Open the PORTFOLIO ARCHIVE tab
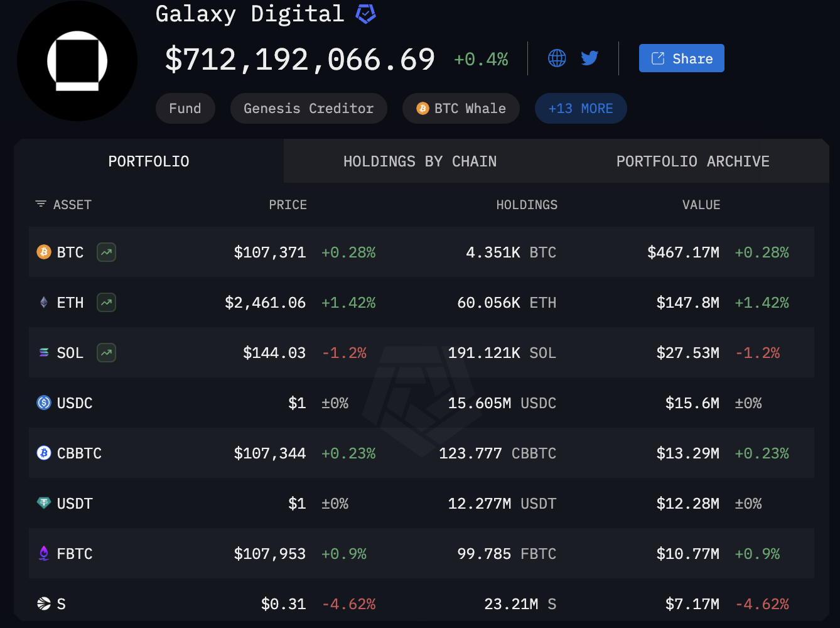 [692, 161]
